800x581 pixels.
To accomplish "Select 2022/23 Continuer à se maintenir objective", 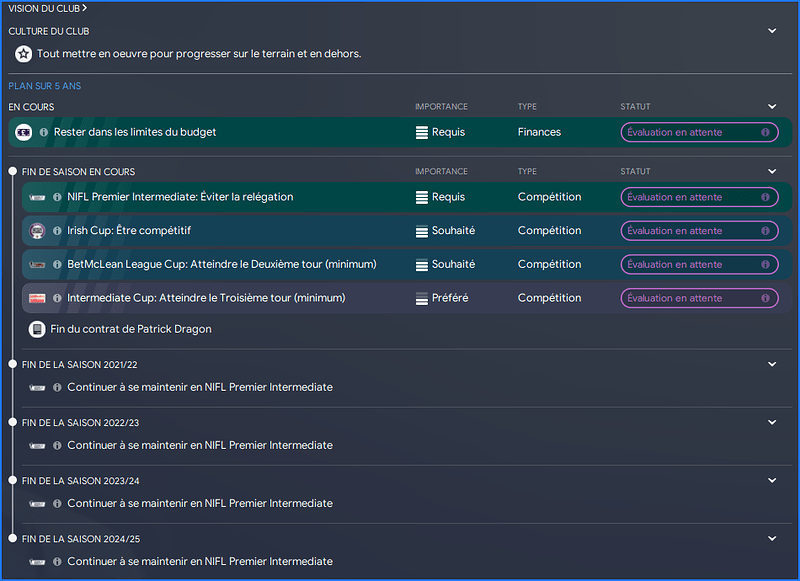I will pos(200,445).
